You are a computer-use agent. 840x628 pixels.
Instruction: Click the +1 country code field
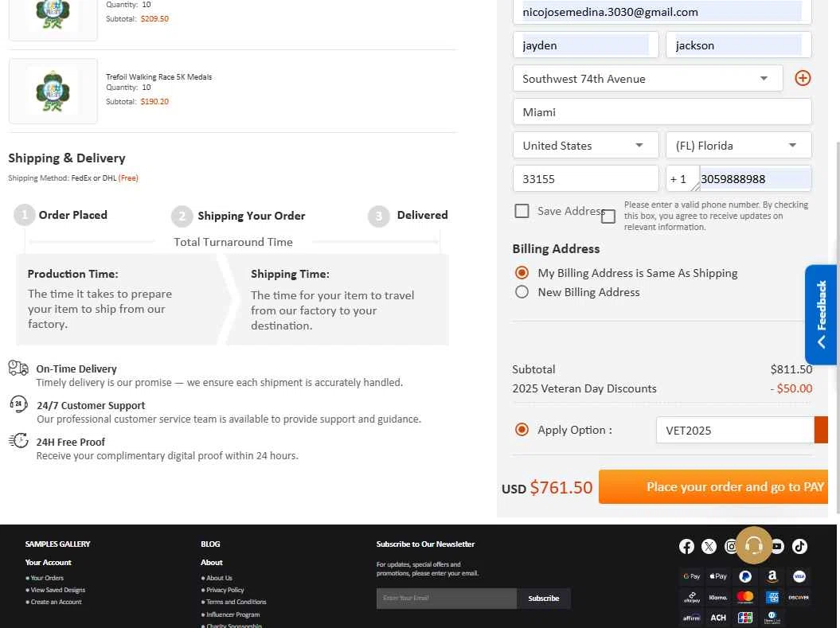(682, 179)
